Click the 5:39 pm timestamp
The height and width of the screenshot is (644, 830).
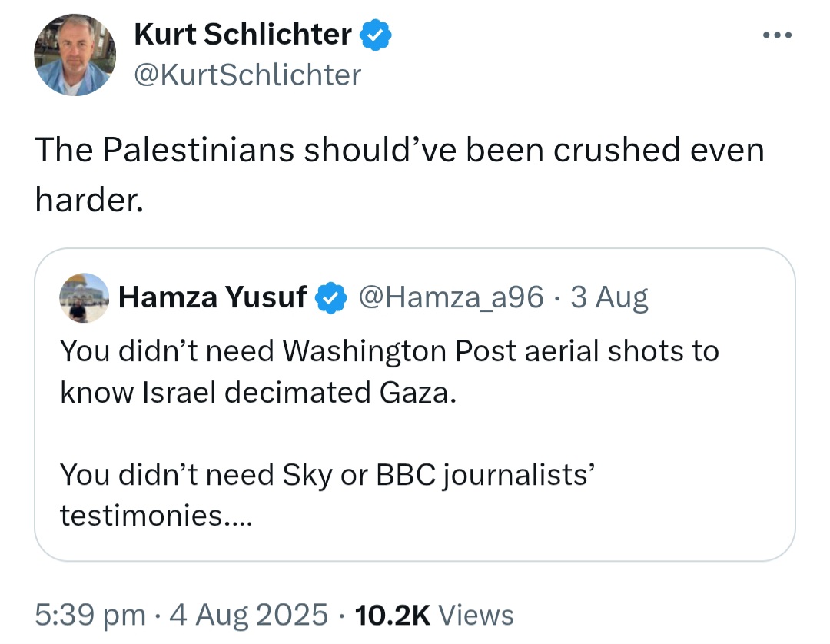(x=90, y=615)
